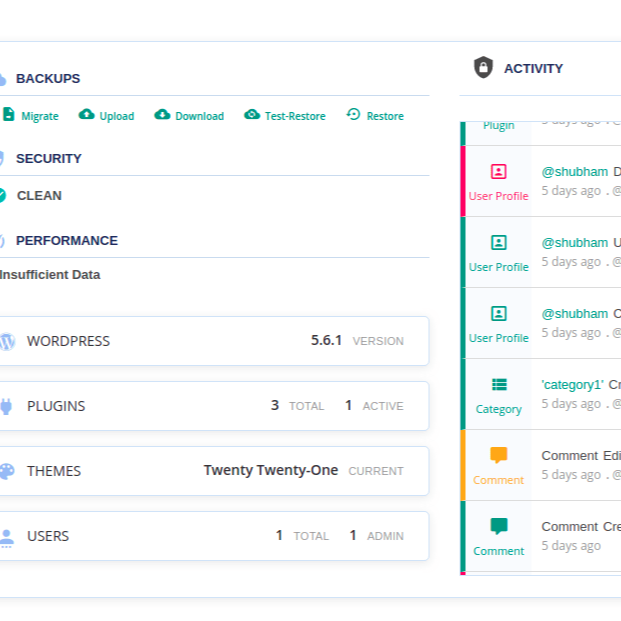
Task: Click @shubham link in pink User Profile entry
Action: point(575,171)
